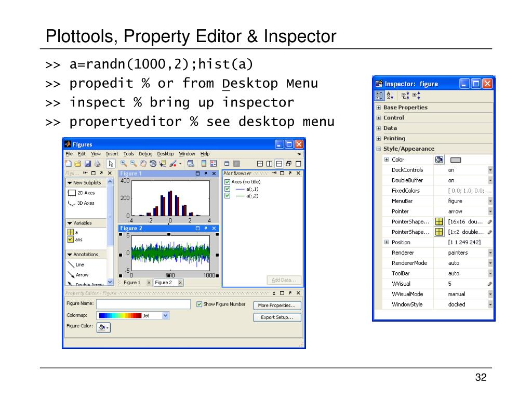Screen dimensions: 532x399
Task: Expand the Data category in Inspector
Action: pyautogui.click(x=379, y=128)
